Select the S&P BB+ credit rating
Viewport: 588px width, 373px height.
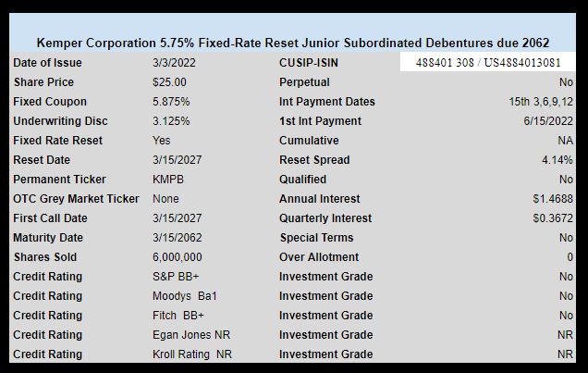point(176,277)
